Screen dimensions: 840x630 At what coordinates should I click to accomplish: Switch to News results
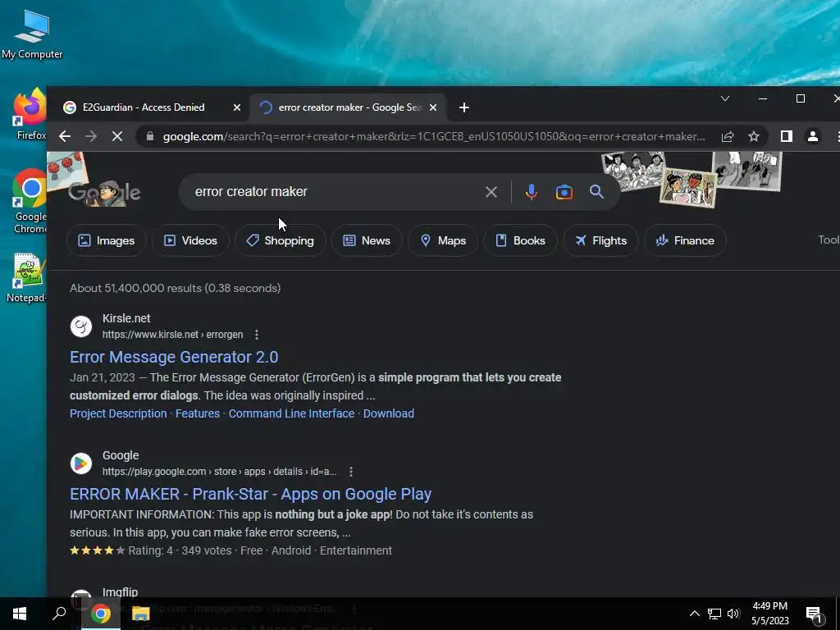(x=367, y=240)
